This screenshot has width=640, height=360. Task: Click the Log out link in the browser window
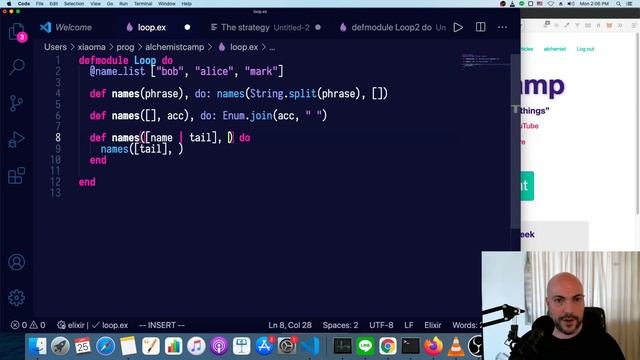[585, 49]
